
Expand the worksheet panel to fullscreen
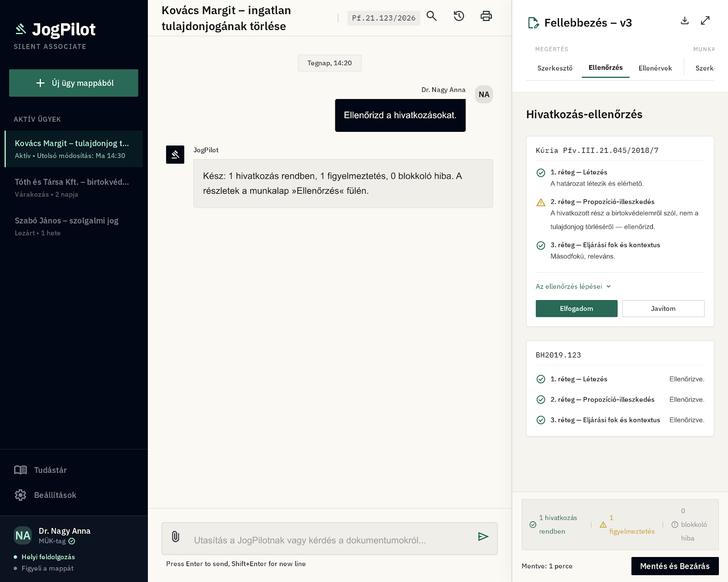click(x=705, y=20)
